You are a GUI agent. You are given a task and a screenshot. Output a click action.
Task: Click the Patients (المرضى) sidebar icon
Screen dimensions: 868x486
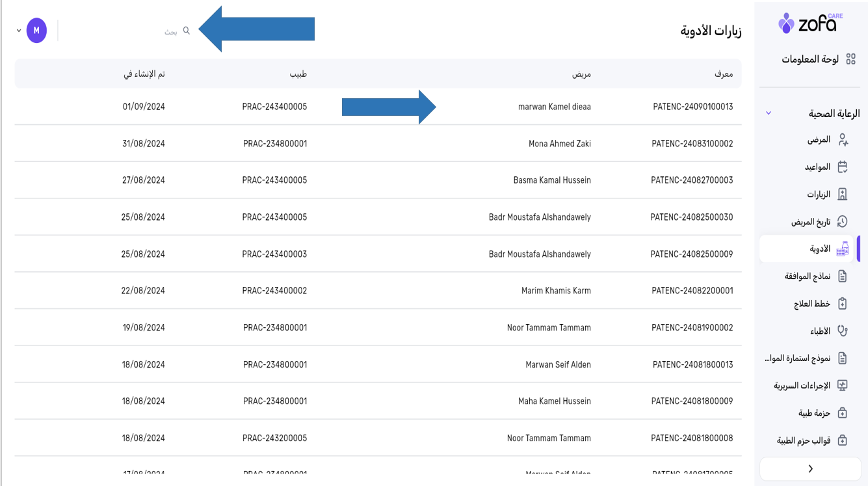(843, 140)
